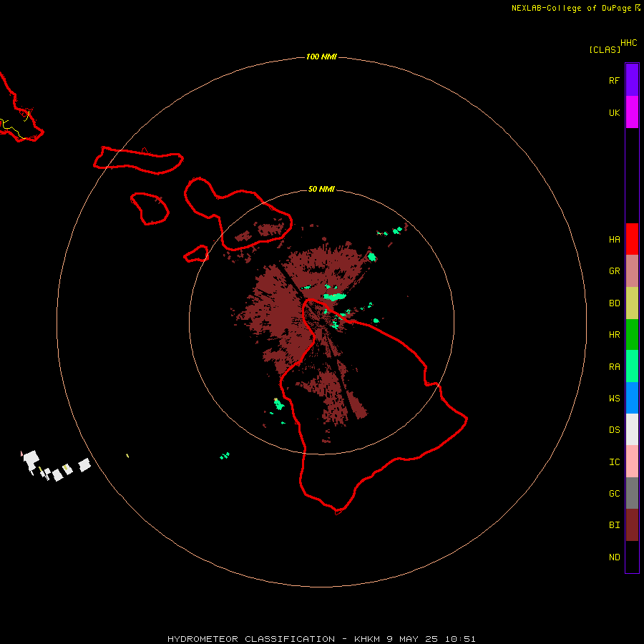Click the 100 NMI range ring label
The height and width of the screenshot is (644, 644).
pos(321,57)
